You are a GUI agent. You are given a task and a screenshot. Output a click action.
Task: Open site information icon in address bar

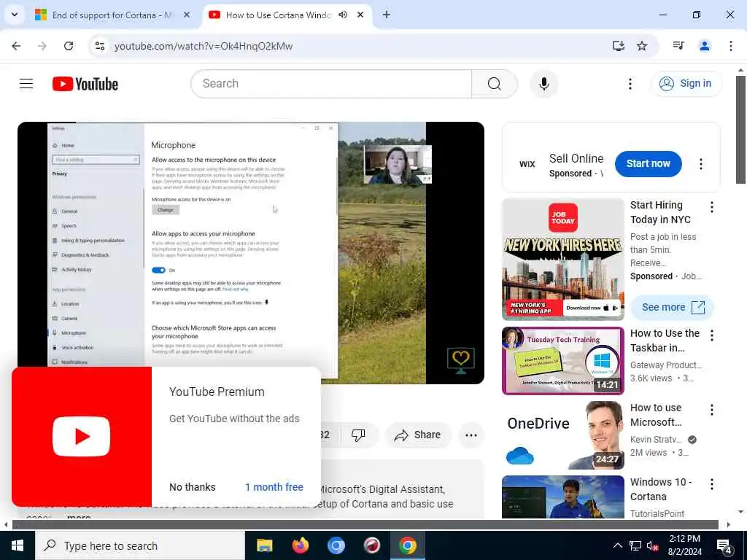point(100,46)
